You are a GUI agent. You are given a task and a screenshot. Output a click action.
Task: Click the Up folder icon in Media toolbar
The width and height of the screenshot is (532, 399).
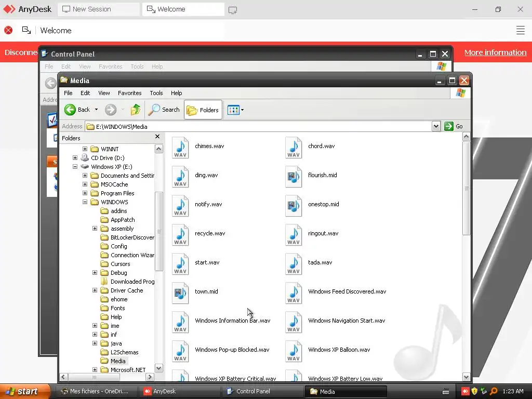pos(136,110)
